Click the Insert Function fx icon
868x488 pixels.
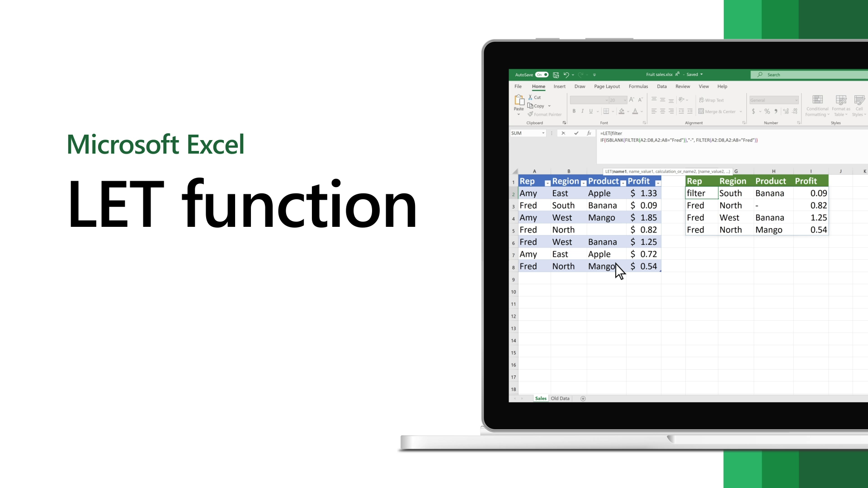[590, 133]
